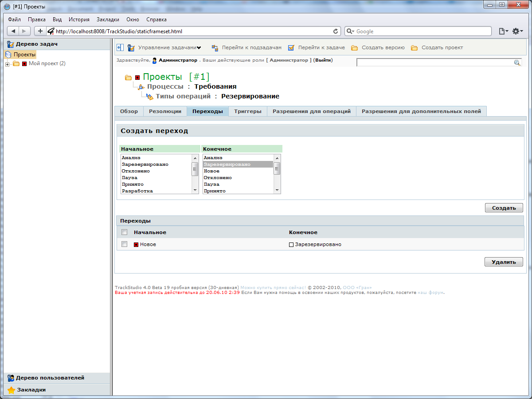Click the plus add-bookmark button in browser toolbar
532x399 pixels.
[40, 31]
